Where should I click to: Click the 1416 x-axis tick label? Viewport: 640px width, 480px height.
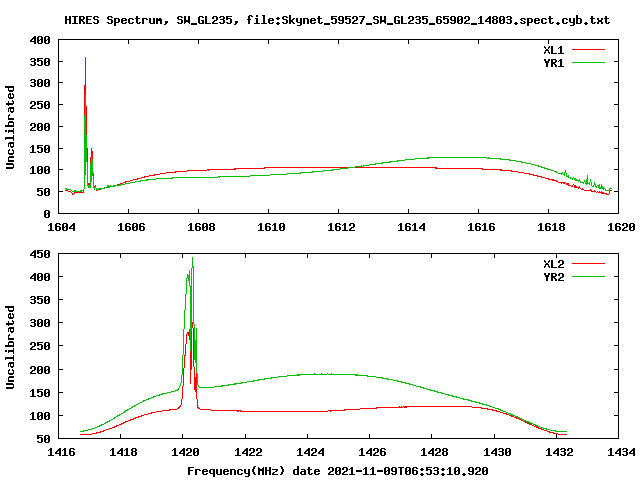(x=61, y=452)
